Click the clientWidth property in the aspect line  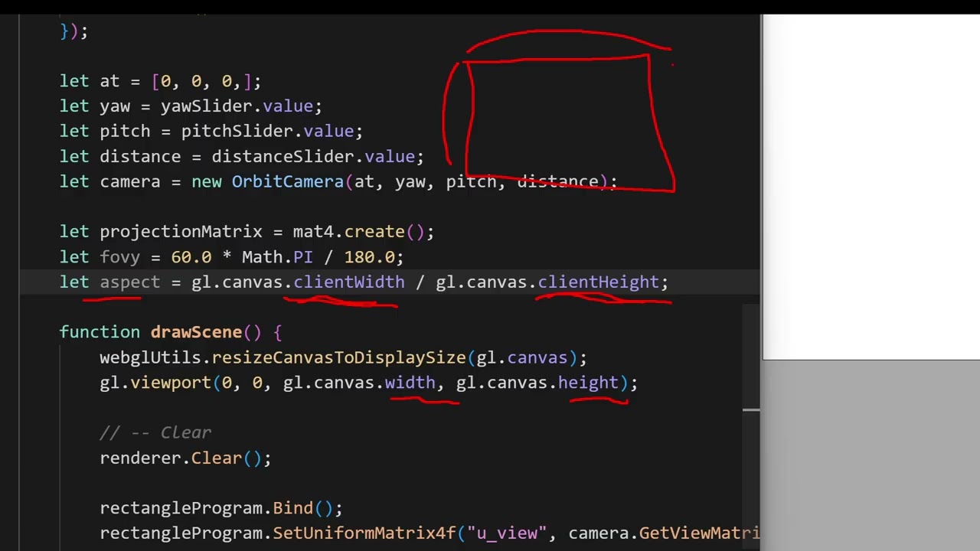coord(349,282)
